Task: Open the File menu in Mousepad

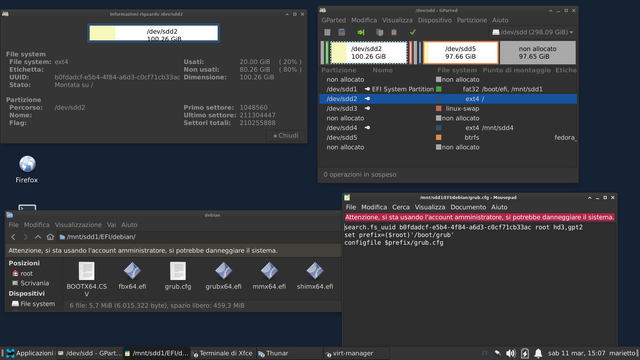Action: click(351, 207)
